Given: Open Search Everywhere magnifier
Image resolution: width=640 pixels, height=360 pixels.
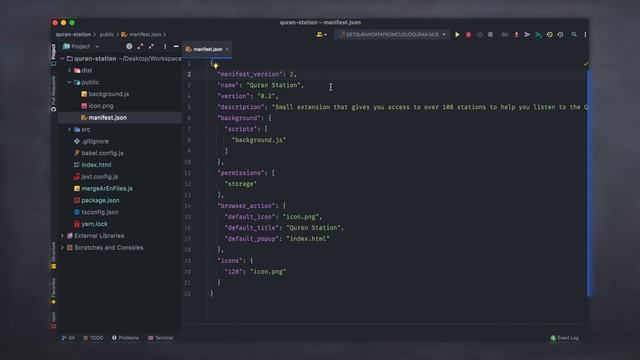Looking at the screenshot, I should pos(574,35).
